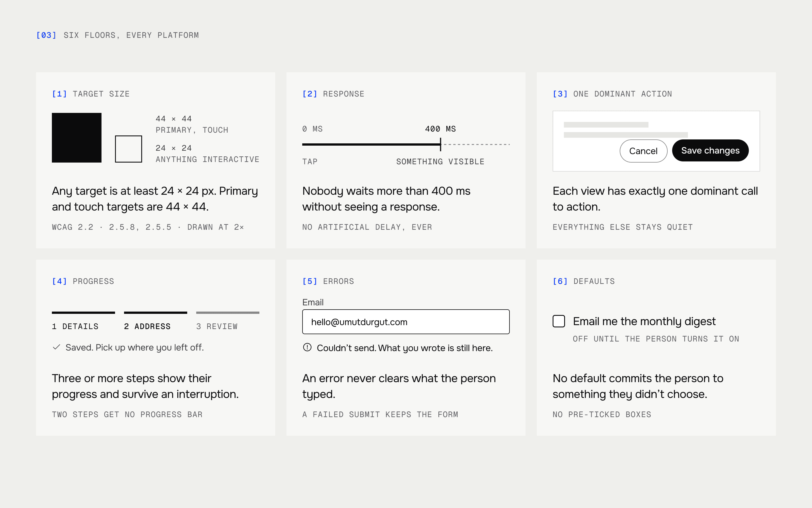Click the 'SOMETHING VISIBLE' label
The image size is (812, 508).
tap(440, 162)
